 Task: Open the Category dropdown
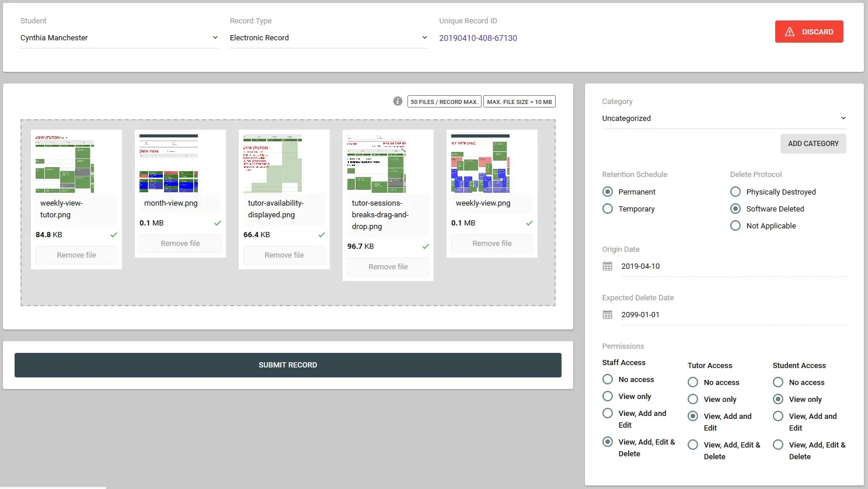(724, 119)
